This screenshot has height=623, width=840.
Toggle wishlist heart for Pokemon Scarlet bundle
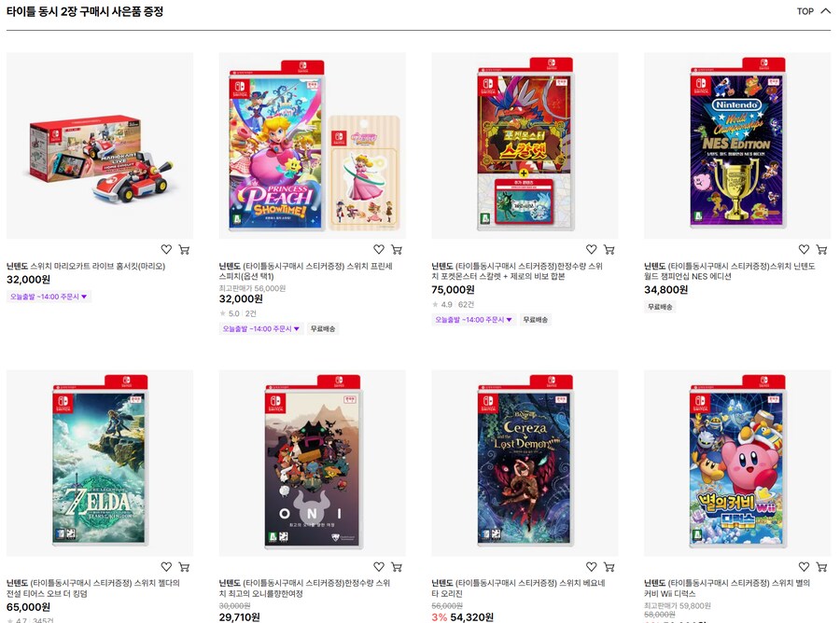click(592, 250)
